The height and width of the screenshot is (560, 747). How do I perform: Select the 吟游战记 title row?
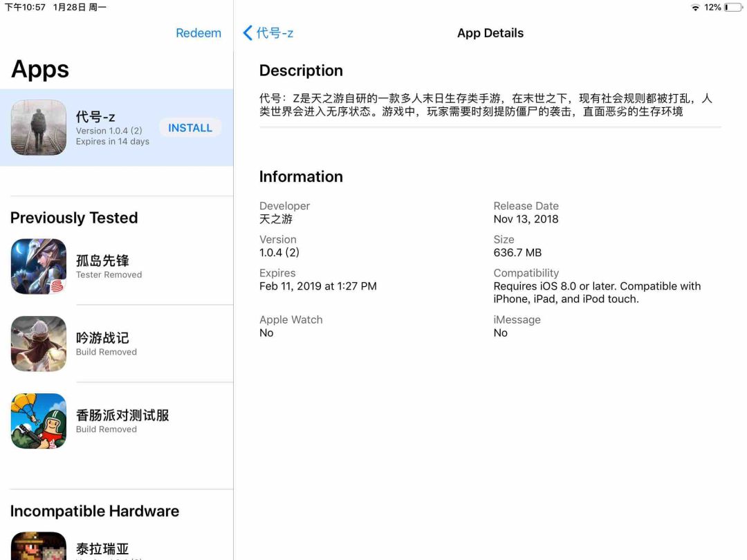coord(102,337)
